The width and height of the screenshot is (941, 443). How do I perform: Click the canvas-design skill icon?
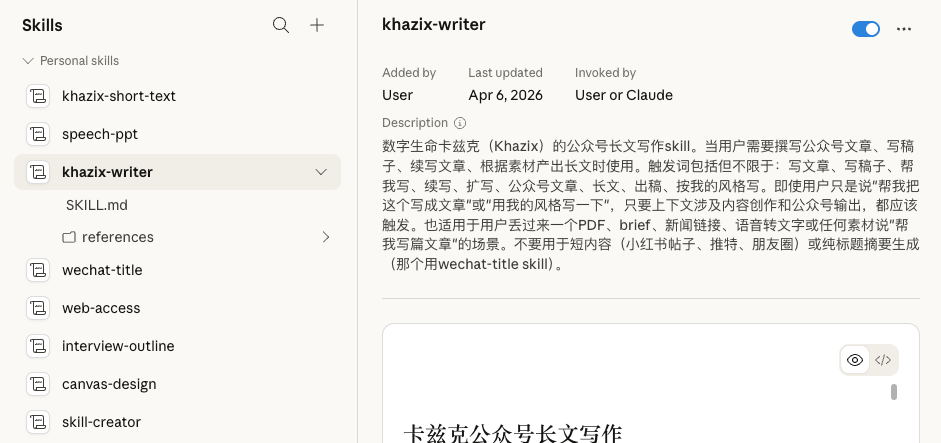pyautogui.click(x=38, y=384)
